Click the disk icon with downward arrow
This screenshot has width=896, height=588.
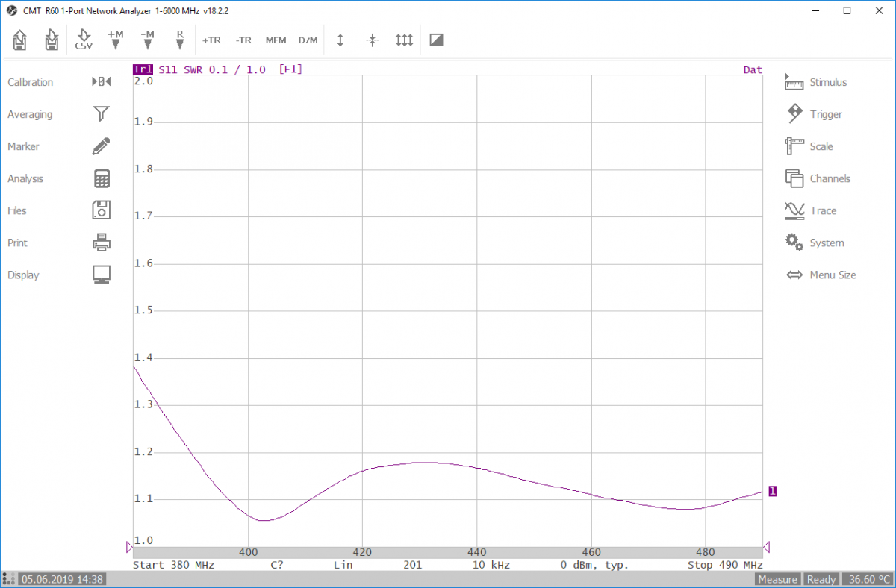point(52,40)
